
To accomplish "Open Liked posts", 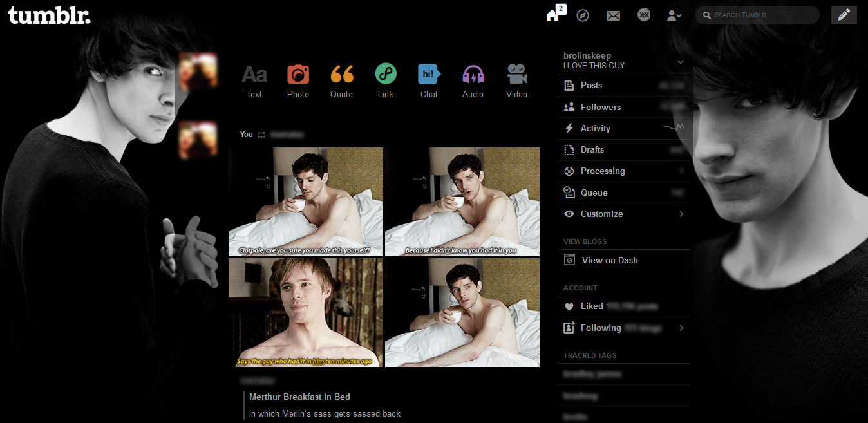I will pos(623,306).
